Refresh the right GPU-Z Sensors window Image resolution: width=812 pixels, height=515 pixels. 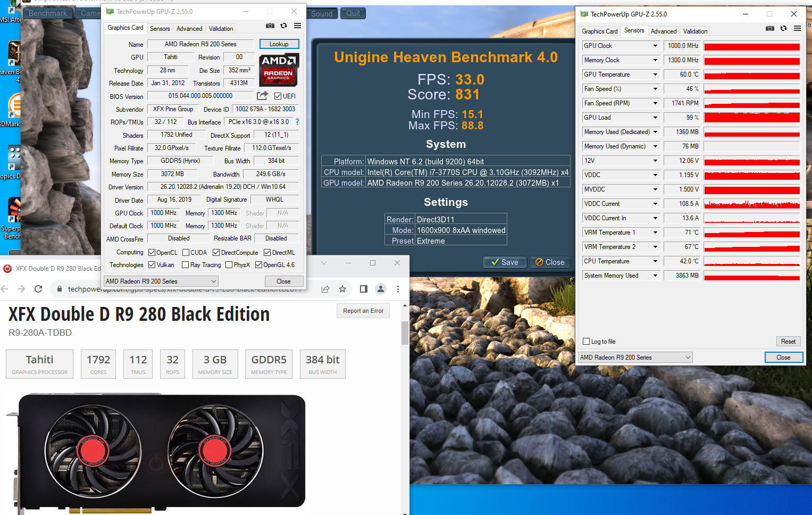pyautogui.click(x=784, y=28)
